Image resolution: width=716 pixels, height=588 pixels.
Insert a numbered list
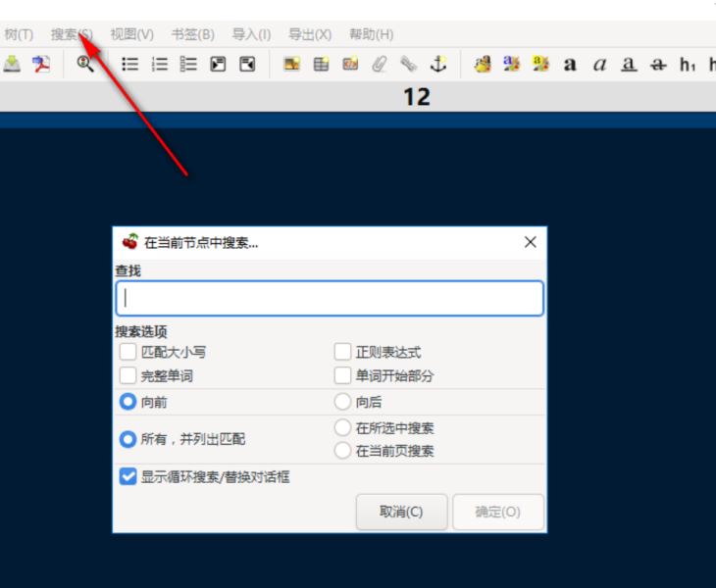(159, 65)
